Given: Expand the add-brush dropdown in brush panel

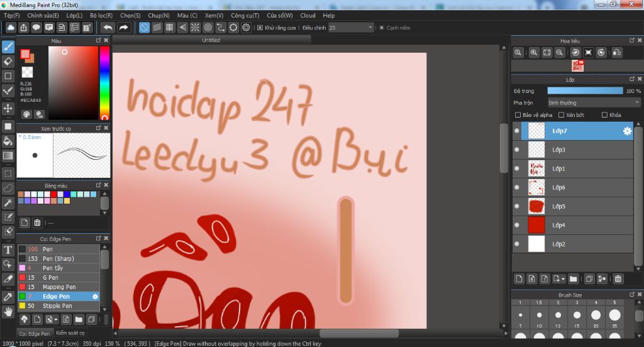Looking at the screenshot, I should pyautogui.click(x=56, y=319).
